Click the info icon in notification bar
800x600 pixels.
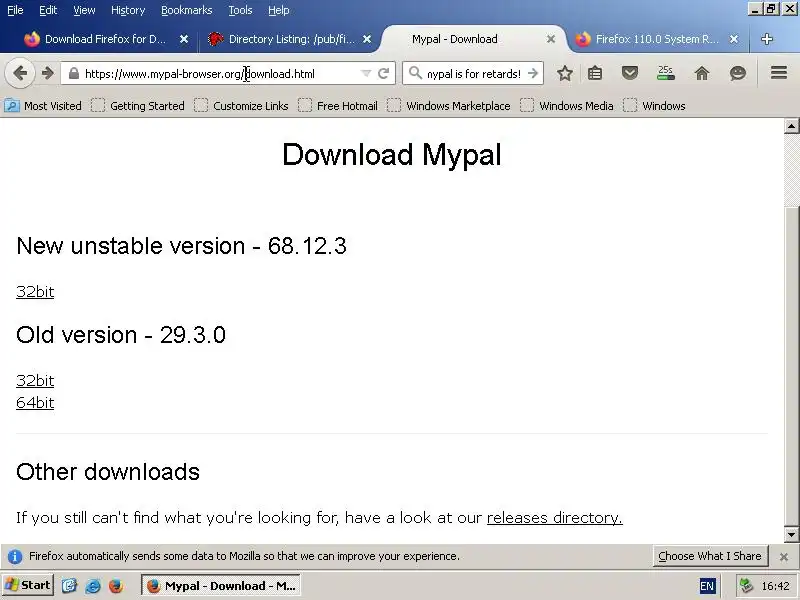15,556
